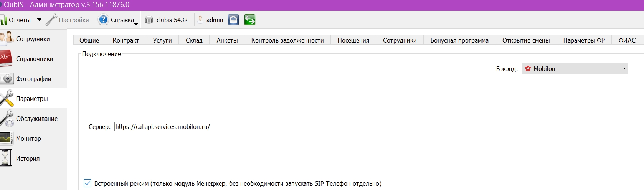Open История hourglass icon in sidebar
The width and height of the screenshot is (644, 190).
point(6,158)
